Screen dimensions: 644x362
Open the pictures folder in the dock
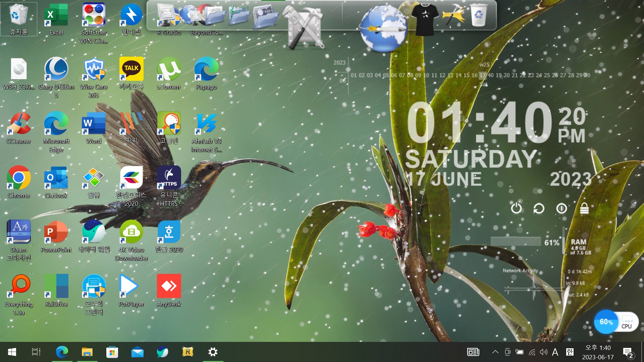[266, 16]
